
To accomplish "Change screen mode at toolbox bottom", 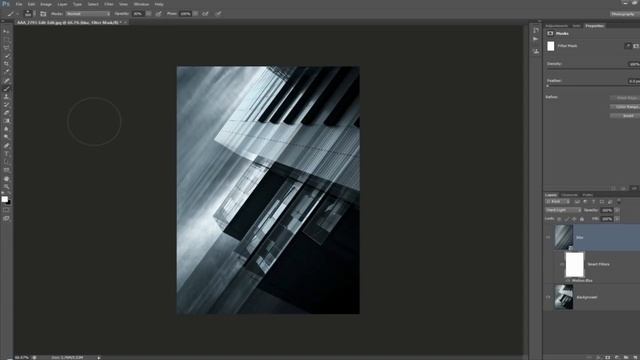I will (6, 219).
